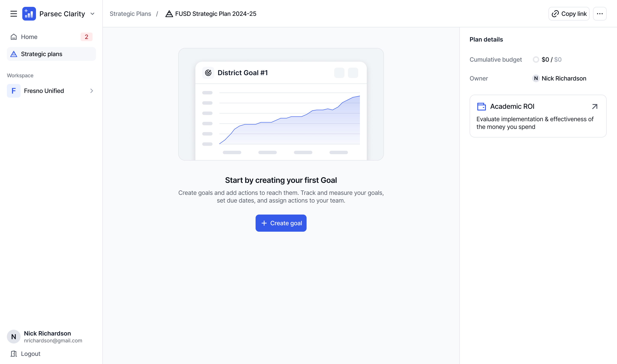Click the Logout door icon
Screen dimensions: 617x364
tap(14, 354)
